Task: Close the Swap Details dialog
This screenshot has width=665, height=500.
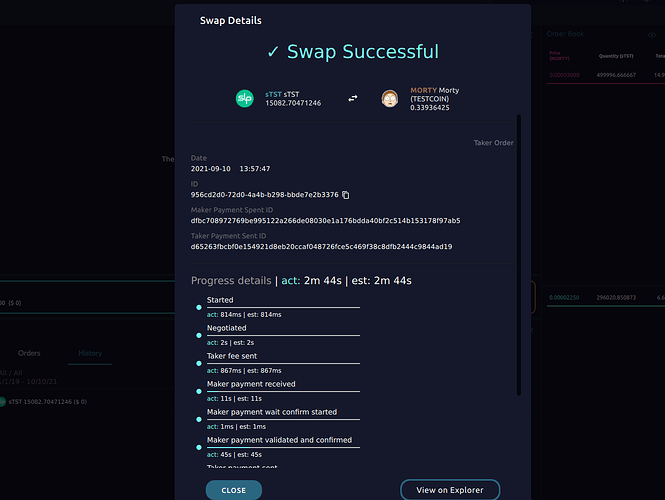Action: click(x=234, y=490)
